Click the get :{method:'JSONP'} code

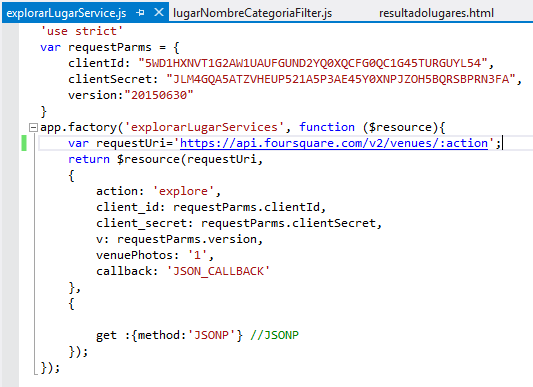169,335
